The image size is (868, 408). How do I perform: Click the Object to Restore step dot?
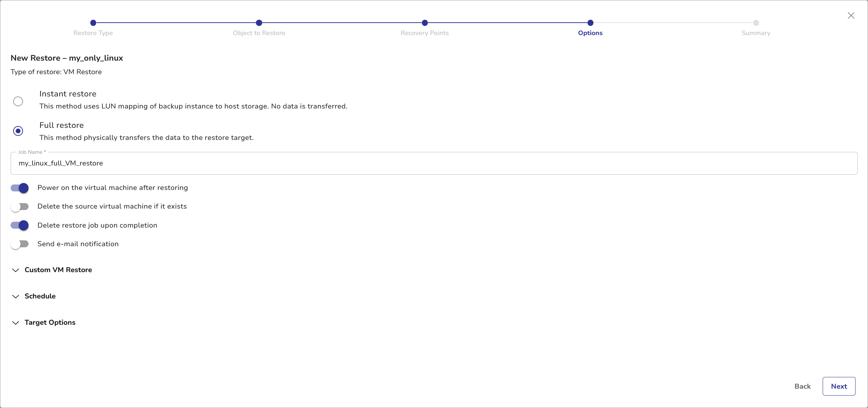click(259, 23)
